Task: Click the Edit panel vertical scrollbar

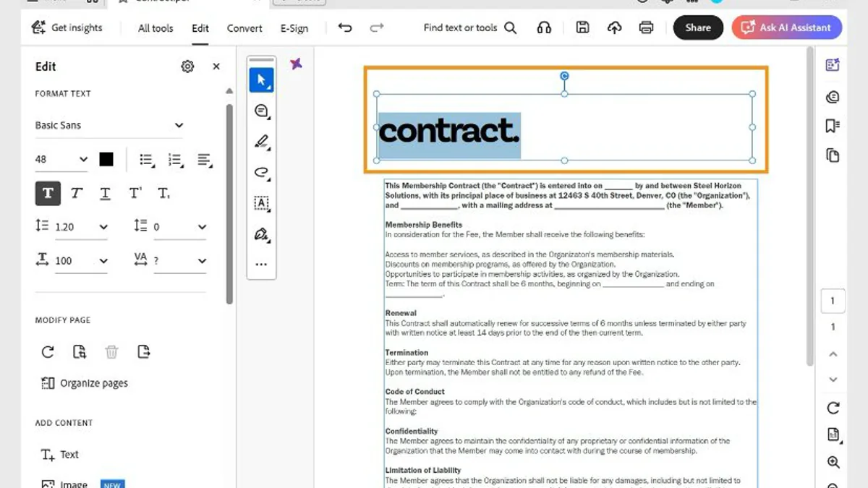Action: pos(229,203)
